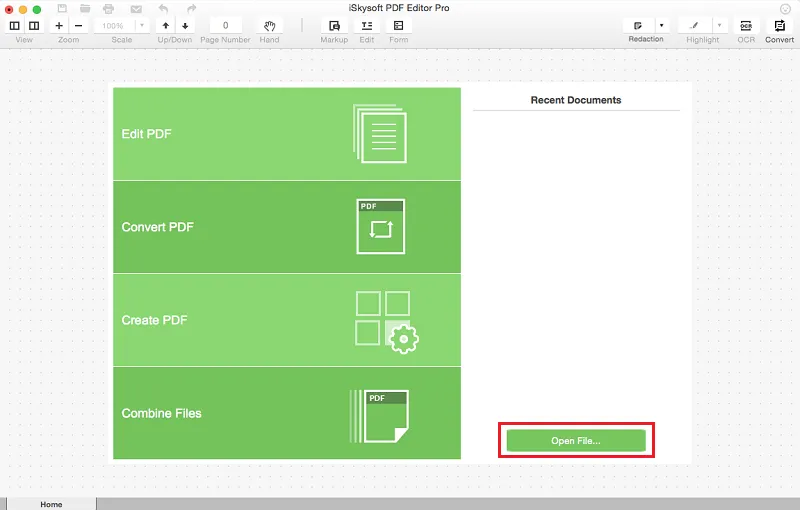Expand the Redaction dropdown arrow
This screenshot has height=510, width=800.
tap(662, 26)
